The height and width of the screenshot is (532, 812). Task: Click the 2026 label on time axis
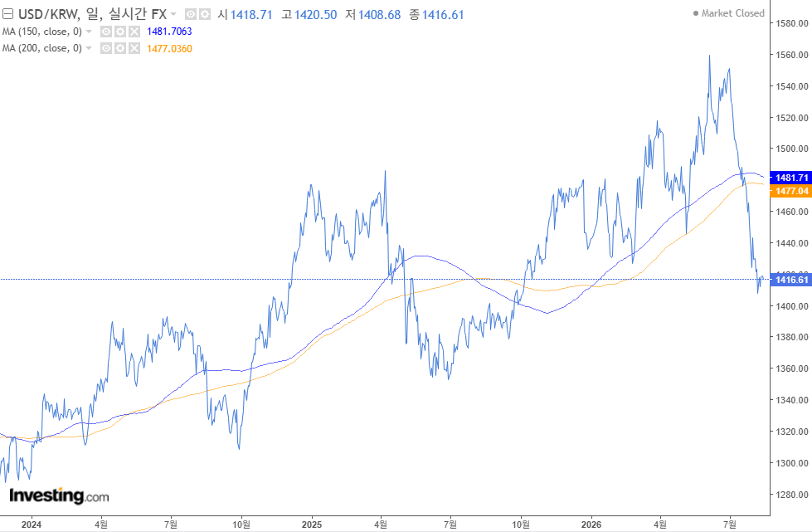tap(591, 525)
